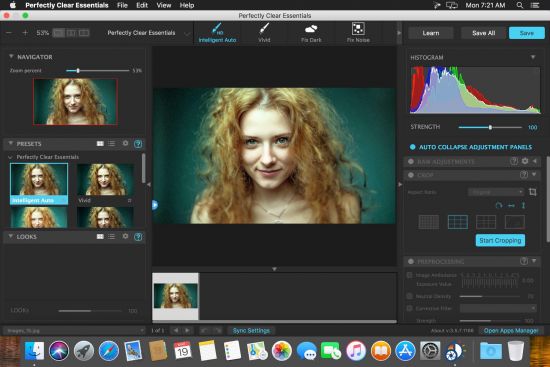Click the crop tool icon beside Aspect Ratio
This screenshot has height=367, width=550.
pyautogui.click(x=532, y=192)
